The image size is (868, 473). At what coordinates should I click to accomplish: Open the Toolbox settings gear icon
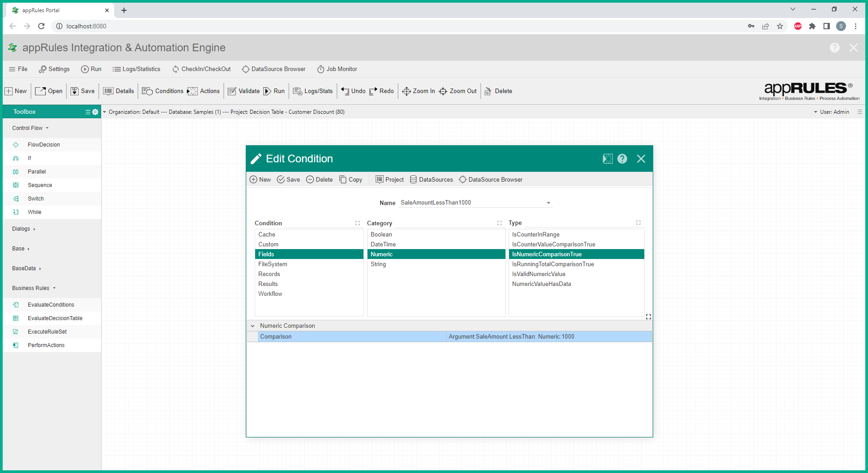point(95,112)
